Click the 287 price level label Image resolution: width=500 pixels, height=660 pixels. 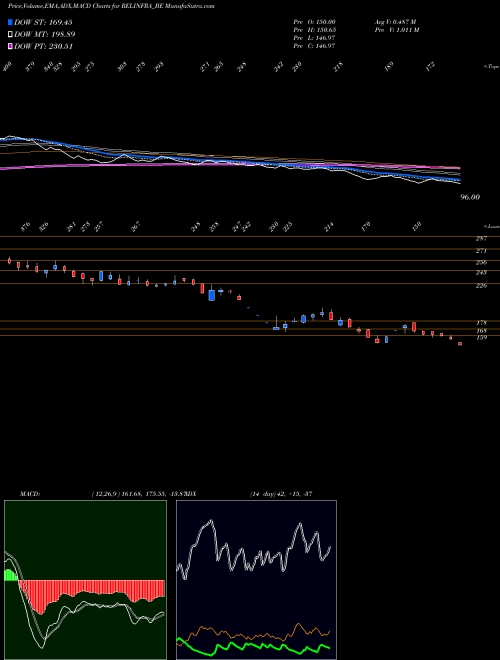(481, 239)
